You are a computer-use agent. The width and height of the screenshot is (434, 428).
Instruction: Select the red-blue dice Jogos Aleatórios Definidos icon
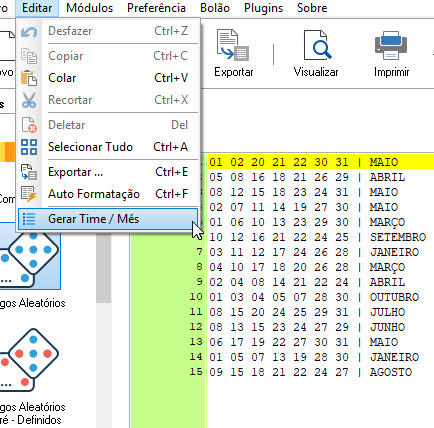click(x=29, y=359)
